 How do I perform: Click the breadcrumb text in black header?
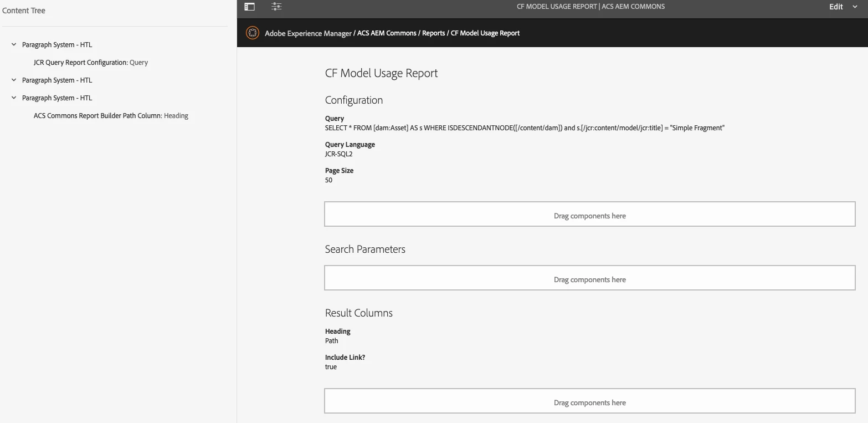(x=392, y=33)
